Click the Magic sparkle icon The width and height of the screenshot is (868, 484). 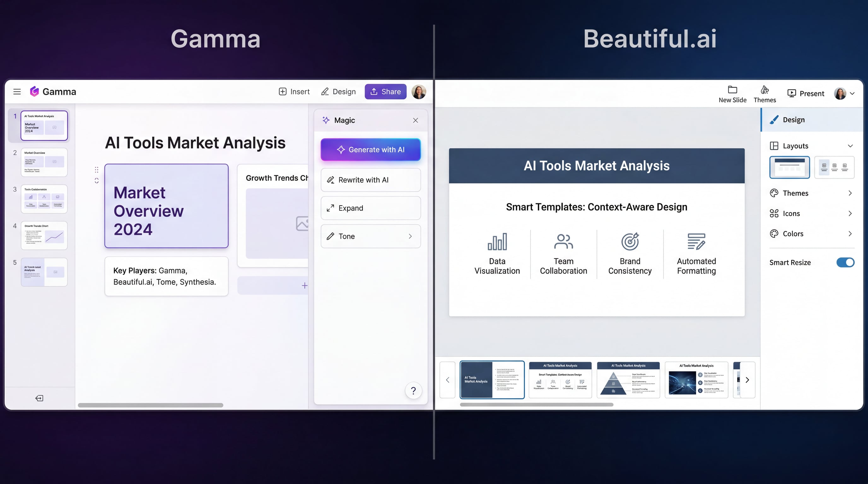pos(326,120)
